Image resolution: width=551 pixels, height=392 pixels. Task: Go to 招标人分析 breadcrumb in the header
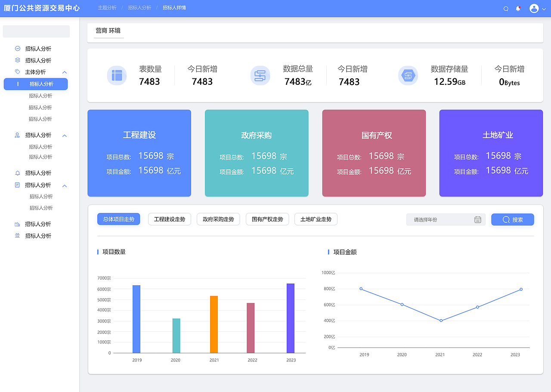pos(139,8)
